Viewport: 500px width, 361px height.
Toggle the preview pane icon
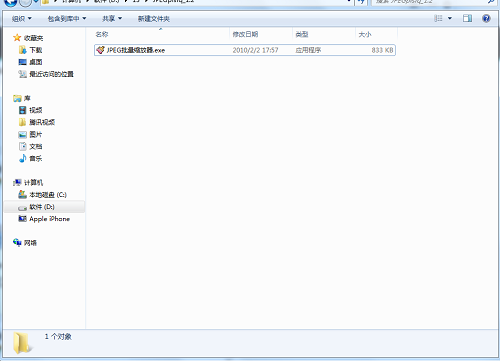point(467,18)
